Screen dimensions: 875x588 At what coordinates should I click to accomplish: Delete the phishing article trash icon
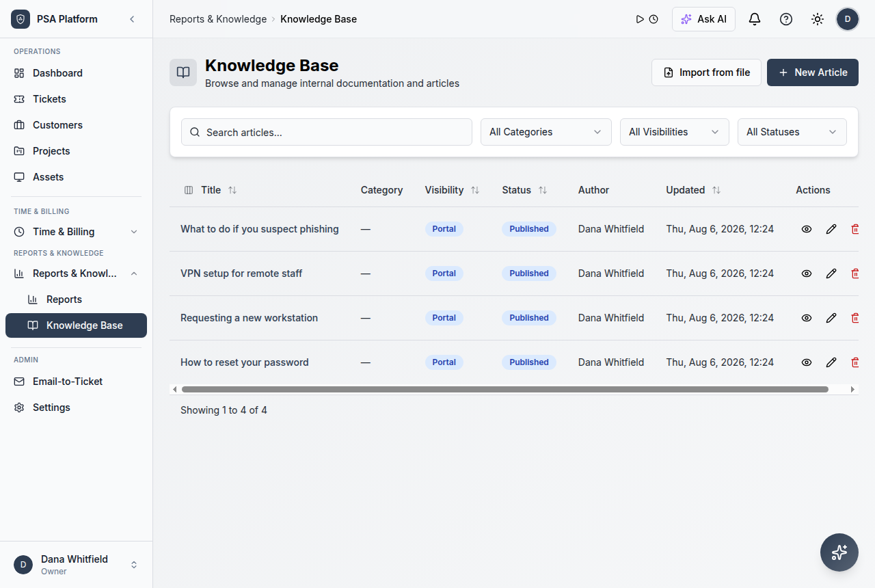(x=854, y=229)
